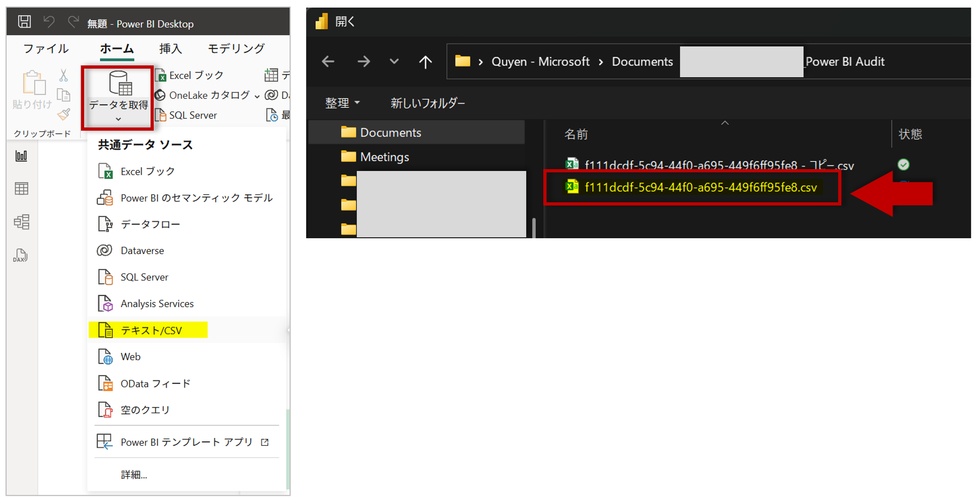The height and width of the screenshot is (503, 980).
Task: Click the Format Painter brush icon
Action: coord(63,114)
